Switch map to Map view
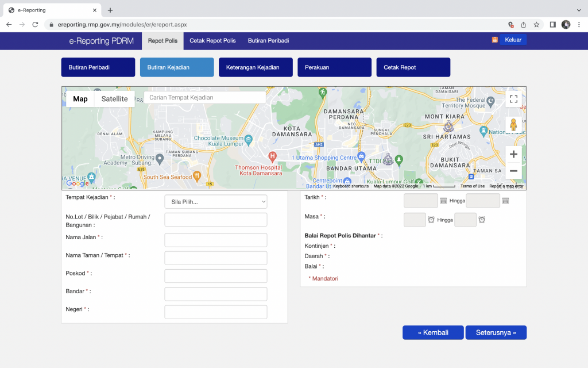The width and height of the screenshot is (588, 368). tap(80, 99)
